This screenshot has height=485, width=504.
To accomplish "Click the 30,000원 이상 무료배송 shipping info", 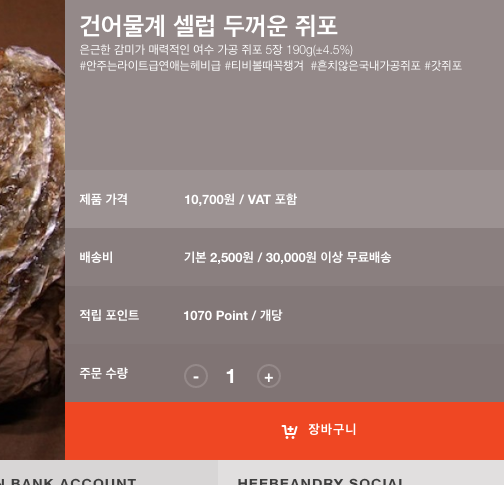I will click(328, 257).
